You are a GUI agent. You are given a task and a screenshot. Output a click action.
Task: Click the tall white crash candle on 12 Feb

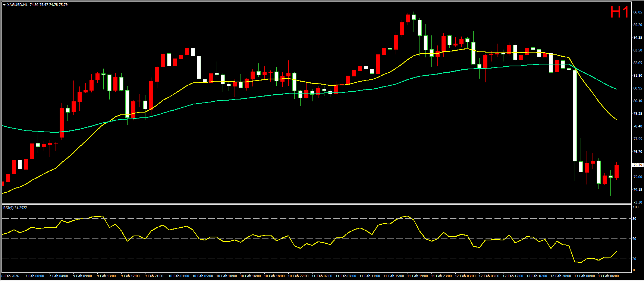[x=575, y=116]
